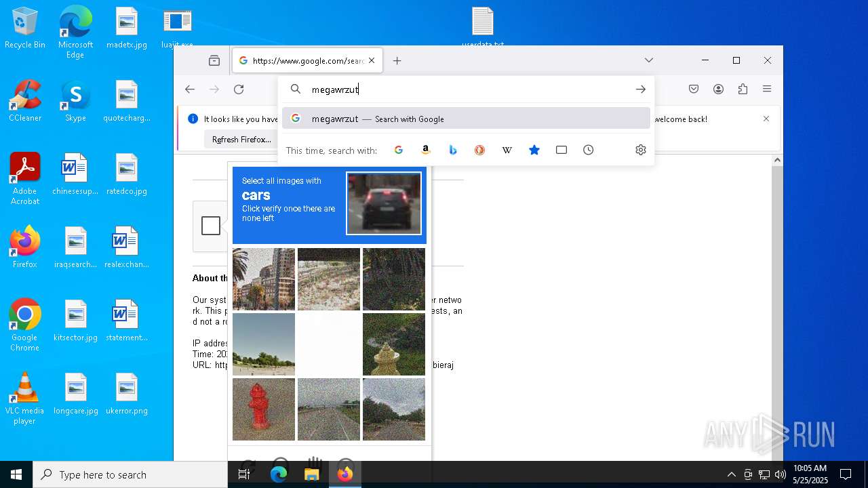Viewport: 868px width, 488px height.
Task: Click Refresh Firefox button
Action: click(241, 140)
